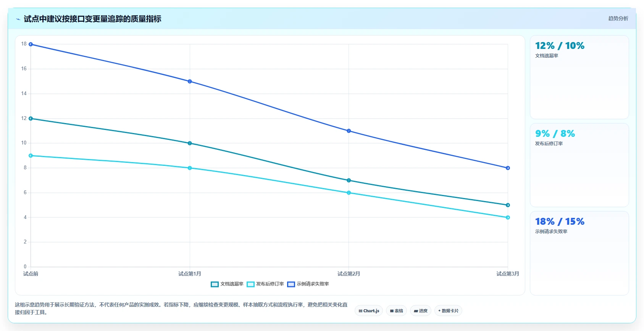
Task: Select the 12% / 10% 文档遗漏率 card
Action: click(579, 77)
